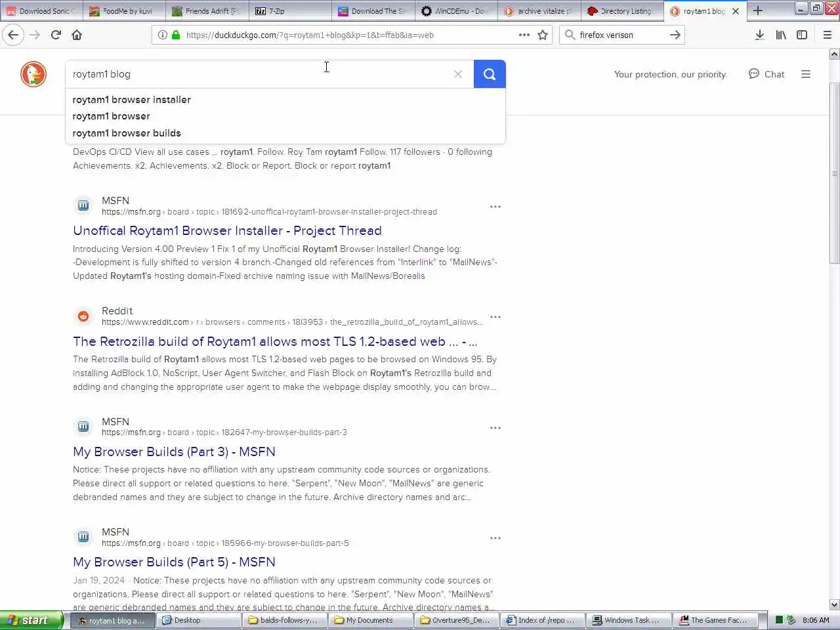This screenshot has height=630, width=840.
Task: Open more options for My Browser Builds Part 3
Action: coord(495,428)
